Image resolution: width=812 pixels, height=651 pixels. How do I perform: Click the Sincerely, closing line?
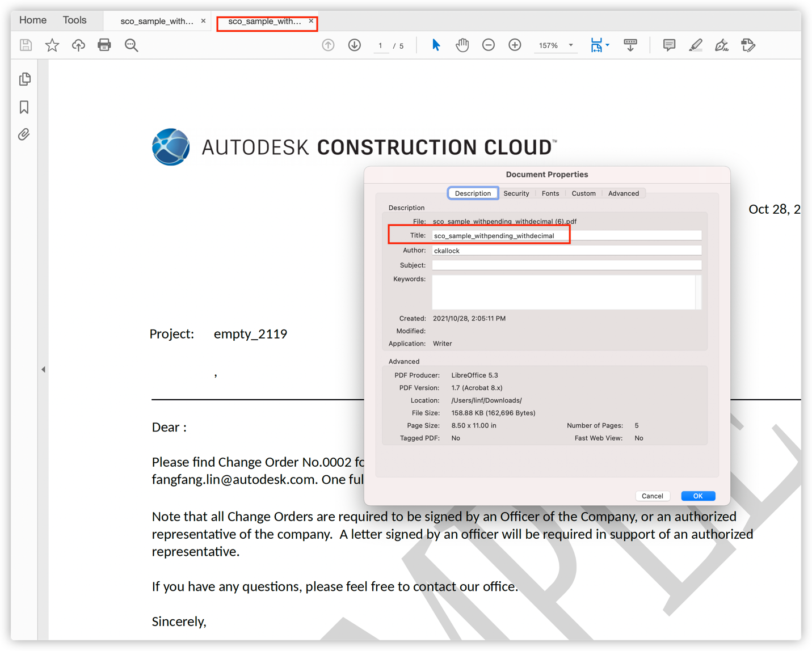tap(179, 622)
